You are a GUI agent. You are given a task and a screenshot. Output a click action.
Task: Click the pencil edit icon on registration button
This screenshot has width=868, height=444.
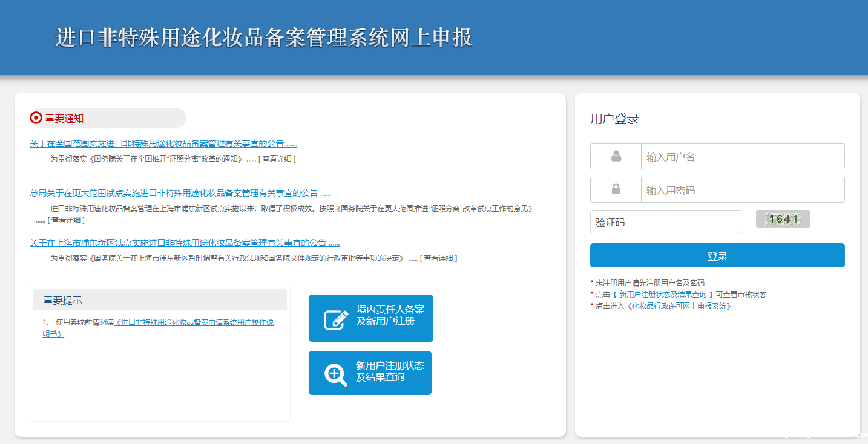[x=336, y=319]
